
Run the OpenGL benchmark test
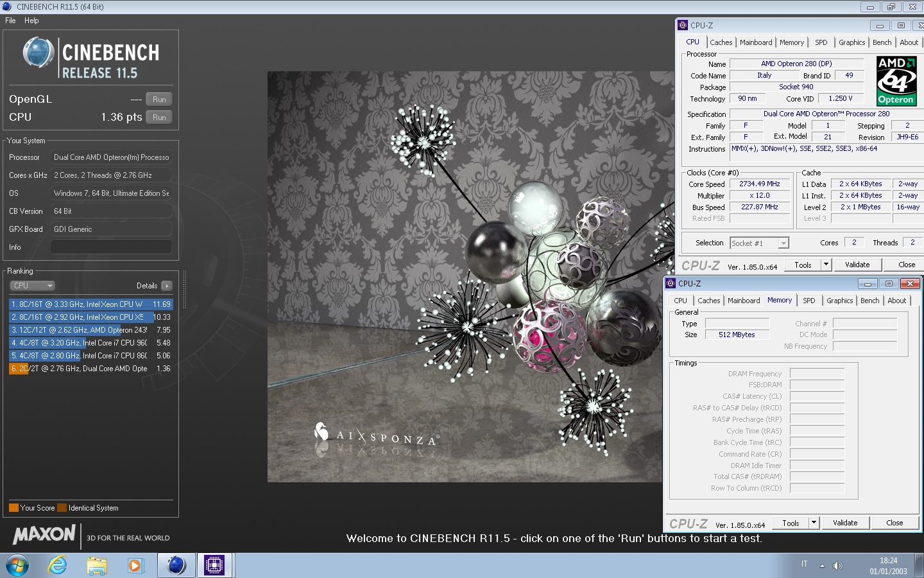point(159,100)
